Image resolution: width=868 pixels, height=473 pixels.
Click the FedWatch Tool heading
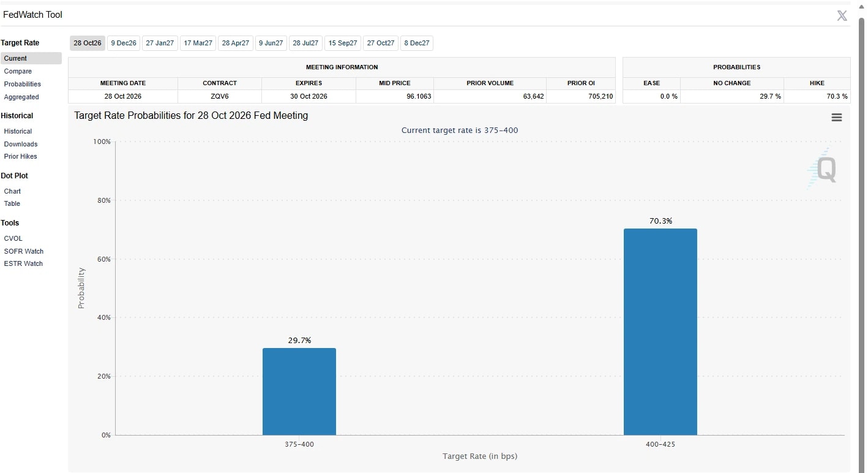tap(33, 15)
